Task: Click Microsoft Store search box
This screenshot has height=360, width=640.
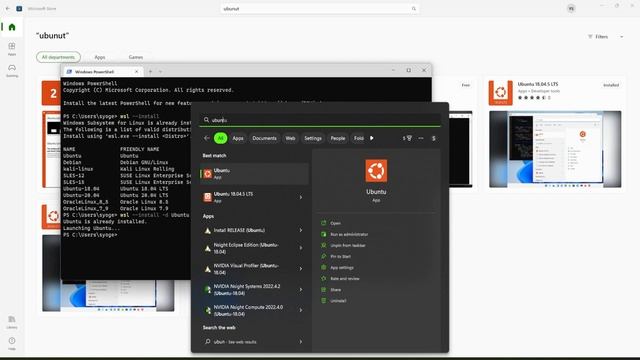Action: (x=320, y=9)
